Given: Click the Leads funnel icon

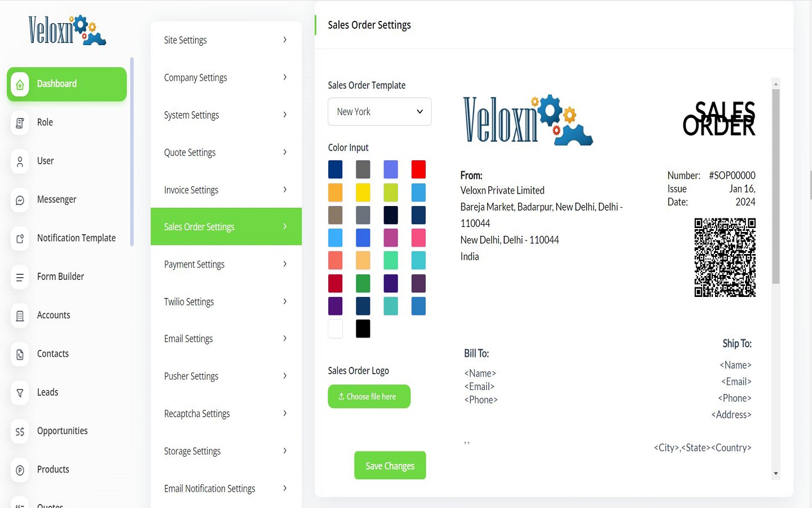Looking at the screenshot, I should pos(20,392).
